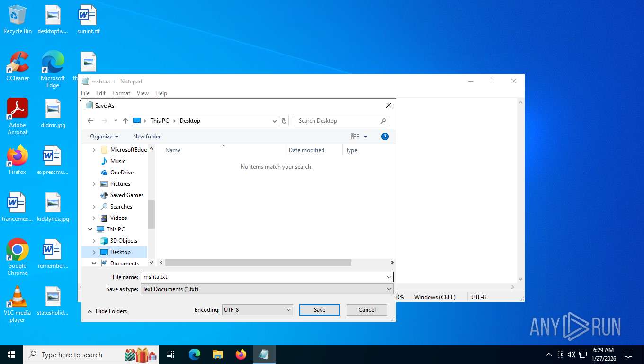This screenshot has width=644, height=364.
Task: Open the volume control in system tray
Action: (x=571, y=355)
